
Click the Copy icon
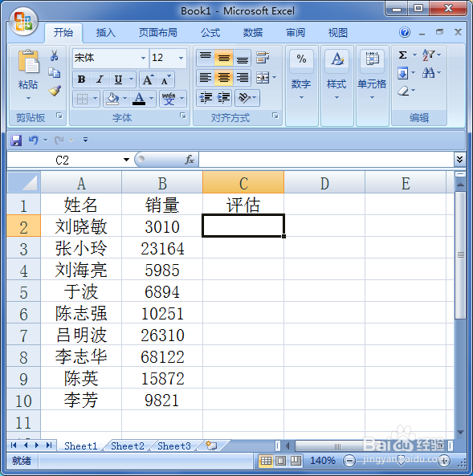pos(55,73)
